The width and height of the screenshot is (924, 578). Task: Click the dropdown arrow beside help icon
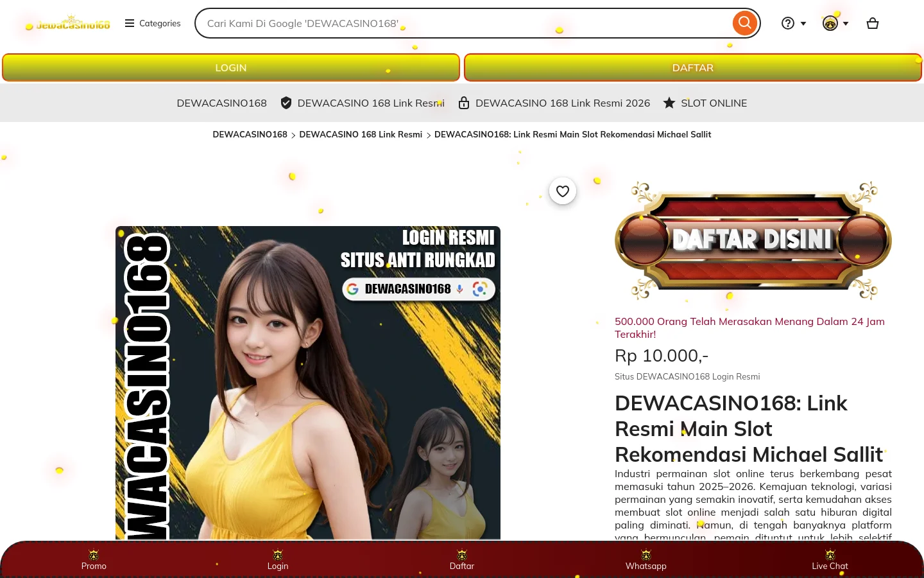(803, 24)
